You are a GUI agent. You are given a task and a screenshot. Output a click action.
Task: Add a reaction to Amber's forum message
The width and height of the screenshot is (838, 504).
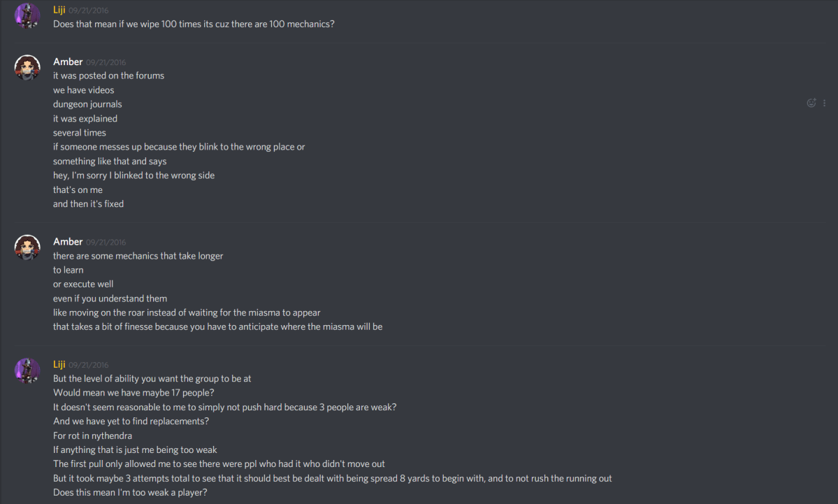pyautogui.click(x=811, y=103)
